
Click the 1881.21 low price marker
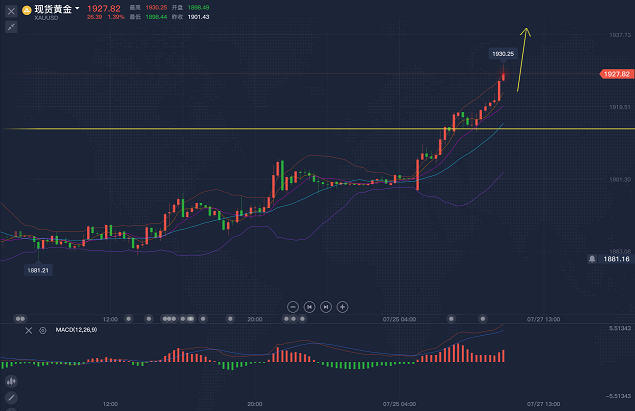click(x=38, y=269)
